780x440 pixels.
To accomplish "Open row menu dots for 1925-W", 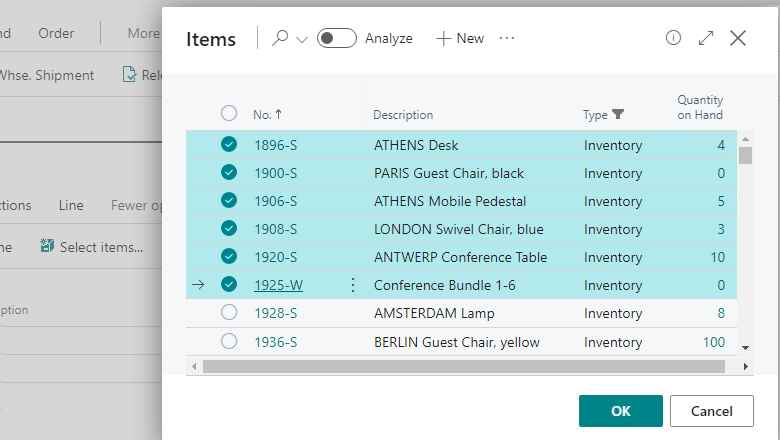I will coord(353,285).
